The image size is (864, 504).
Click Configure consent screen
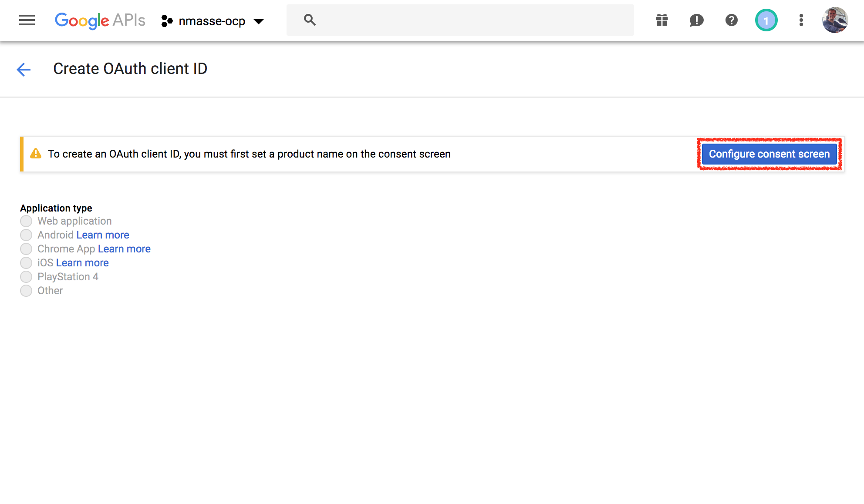[769, 154]
